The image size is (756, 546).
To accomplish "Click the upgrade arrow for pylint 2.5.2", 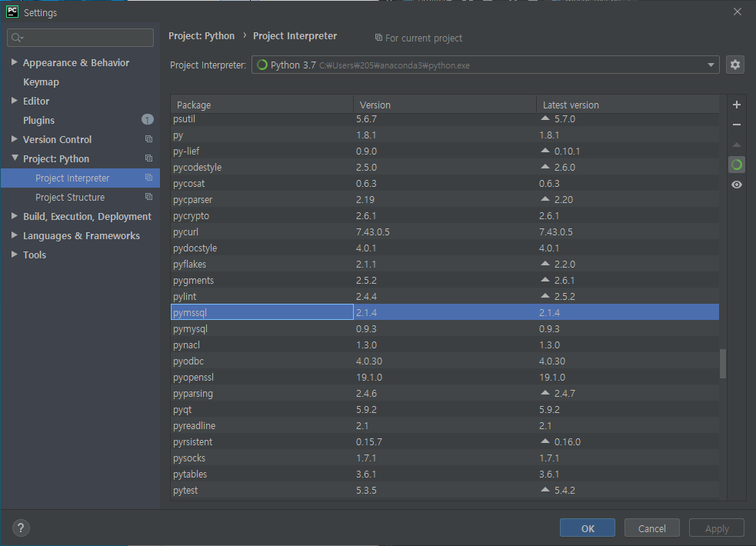I will [x=545, y=295].
